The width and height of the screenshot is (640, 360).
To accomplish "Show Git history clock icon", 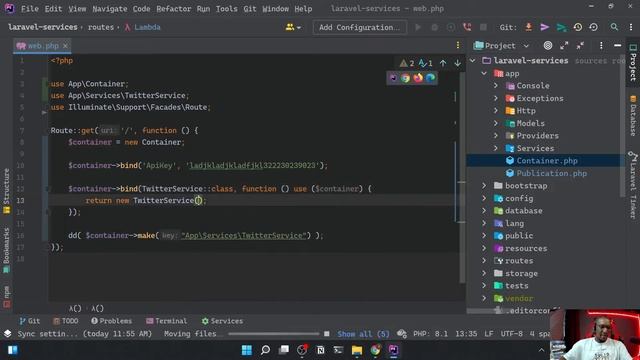I will pyautogui.click(x=578, y=27).
